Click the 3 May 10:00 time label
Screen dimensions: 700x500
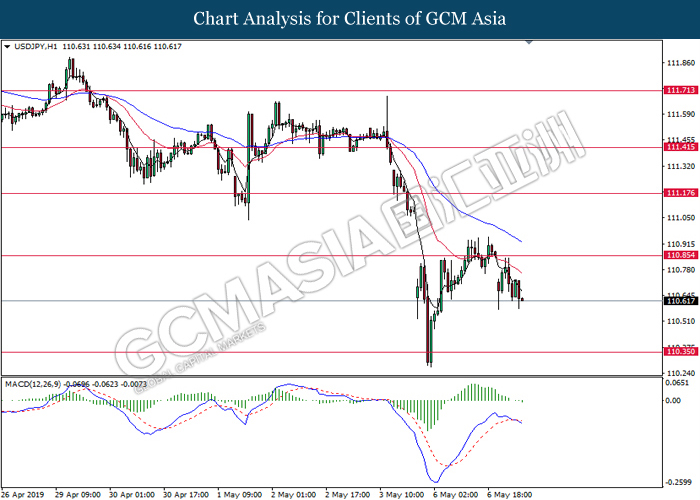402,495
